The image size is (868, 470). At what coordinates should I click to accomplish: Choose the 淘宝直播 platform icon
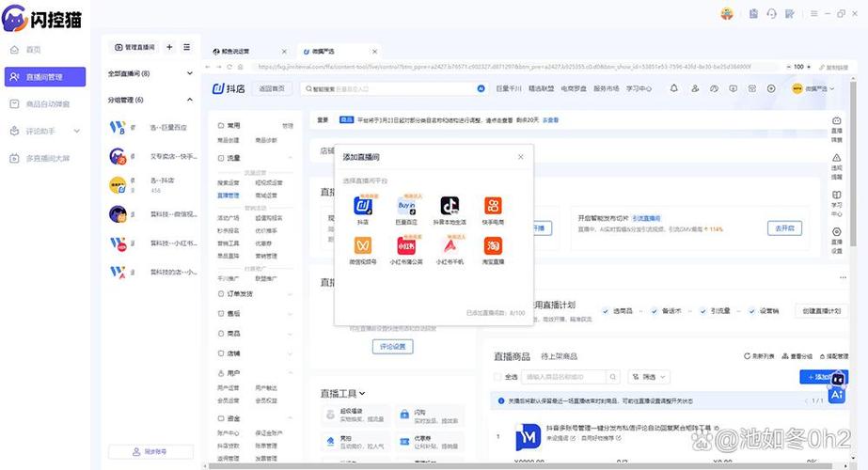click(x=493, y=245)
